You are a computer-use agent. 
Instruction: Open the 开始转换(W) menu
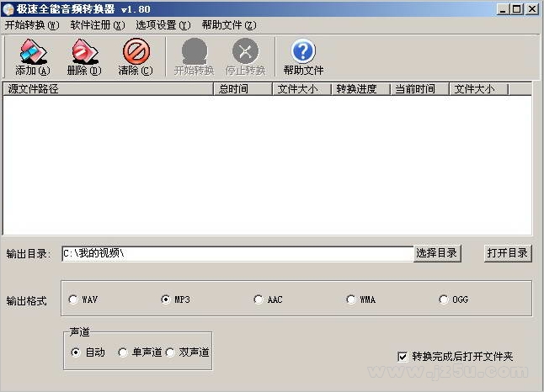tap(32, 25)
